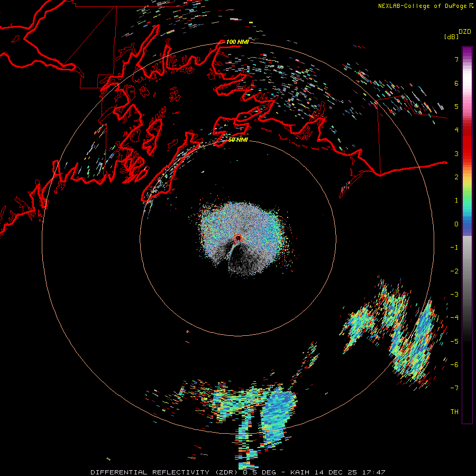Image resolution: width=476 pixels, height=476 pixels.
Task: Click the DIFFERENTIAL REFLECTIVITY (ZDR) caption text
Action: (x=165, y=472)
